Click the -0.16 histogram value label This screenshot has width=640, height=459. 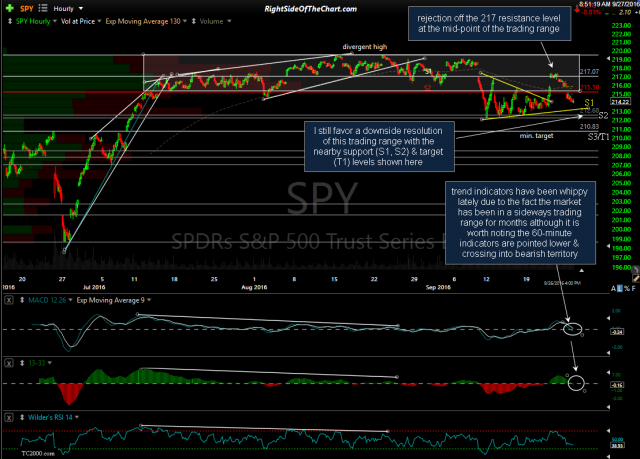(617, 385)
